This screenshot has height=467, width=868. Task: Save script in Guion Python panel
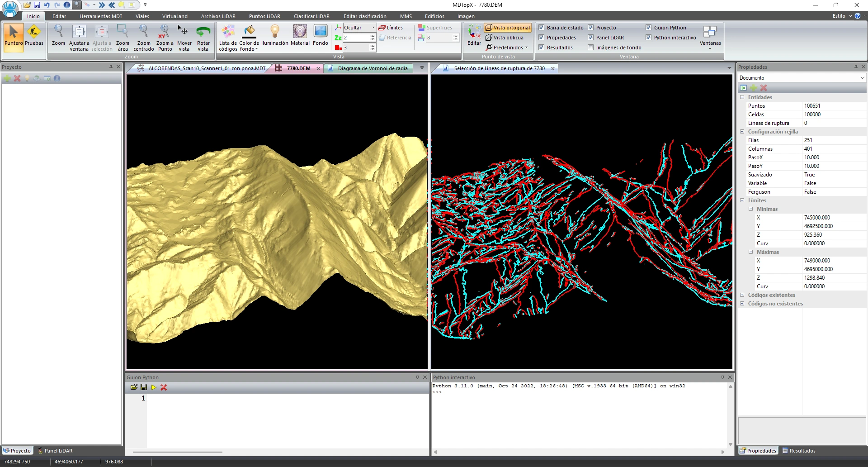click(144, 387)
